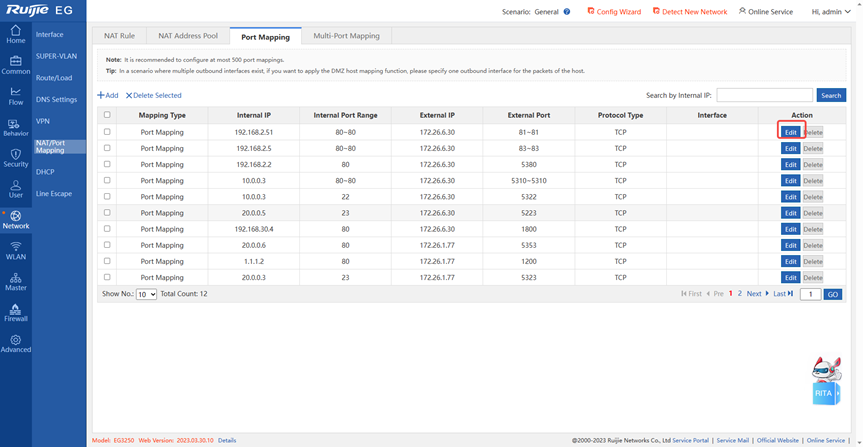
Task: Open DHCP in the Network submenu
Action: point(45,172)
